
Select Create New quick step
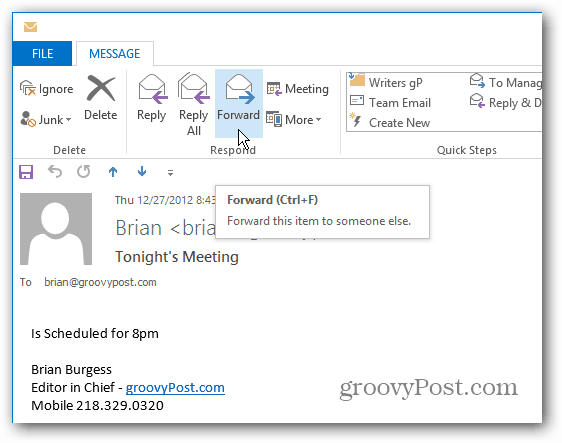click(x=390, y=123)
